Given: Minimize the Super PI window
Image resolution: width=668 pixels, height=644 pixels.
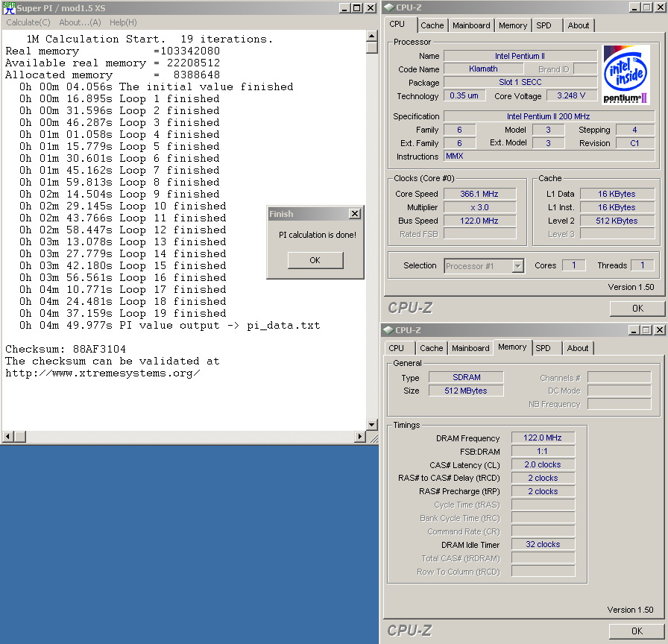Looking at the screenshot, I should click(x=344, y=8).
